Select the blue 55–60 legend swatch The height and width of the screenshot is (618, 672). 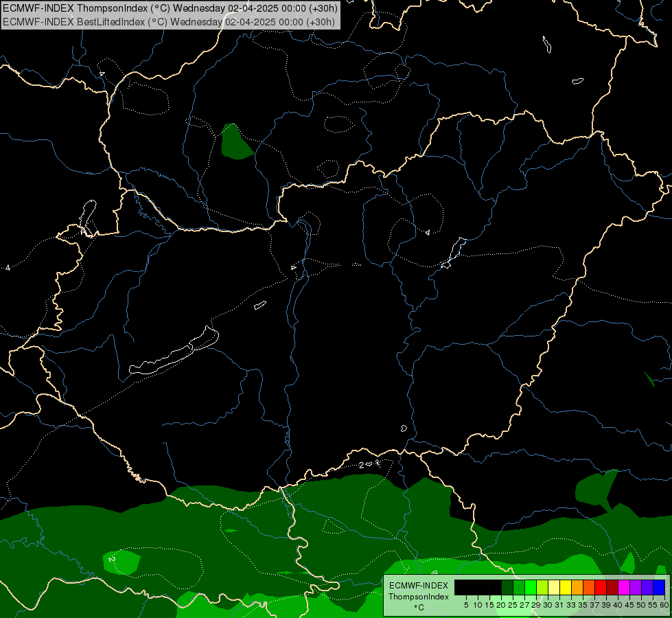tap(659, 587)
